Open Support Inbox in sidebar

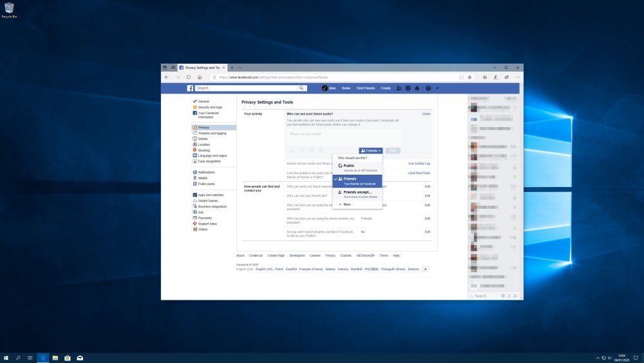tap(207, 224)
